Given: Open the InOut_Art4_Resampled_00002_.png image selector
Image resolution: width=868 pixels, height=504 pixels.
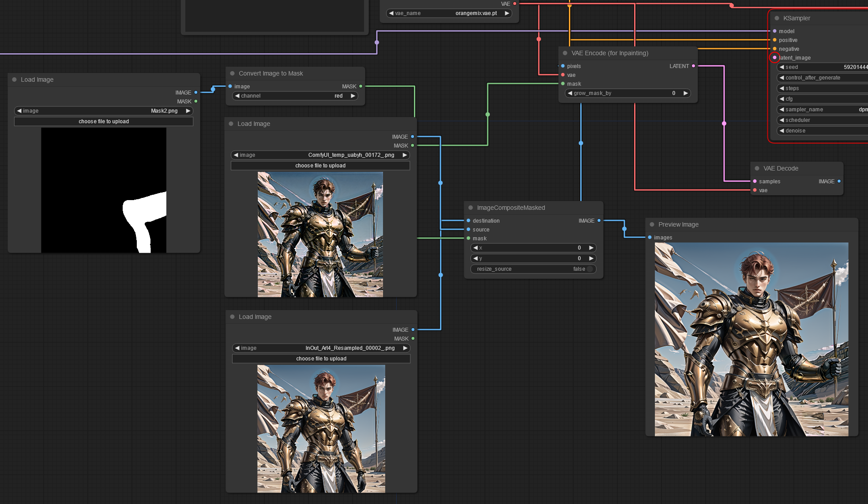Looking at the screenshot, I should [x=321, y=348].
